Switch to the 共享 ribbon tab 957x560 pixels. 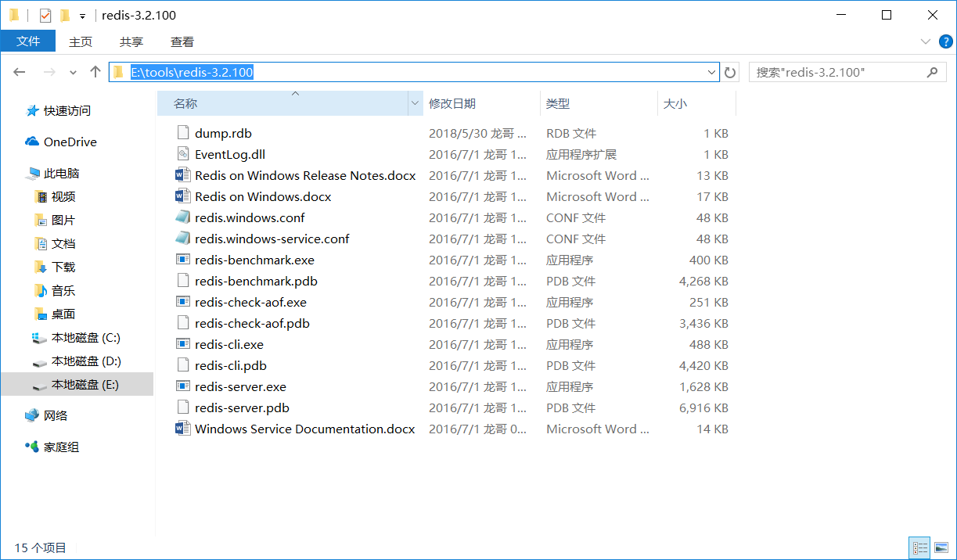click(x=131, y=41)
